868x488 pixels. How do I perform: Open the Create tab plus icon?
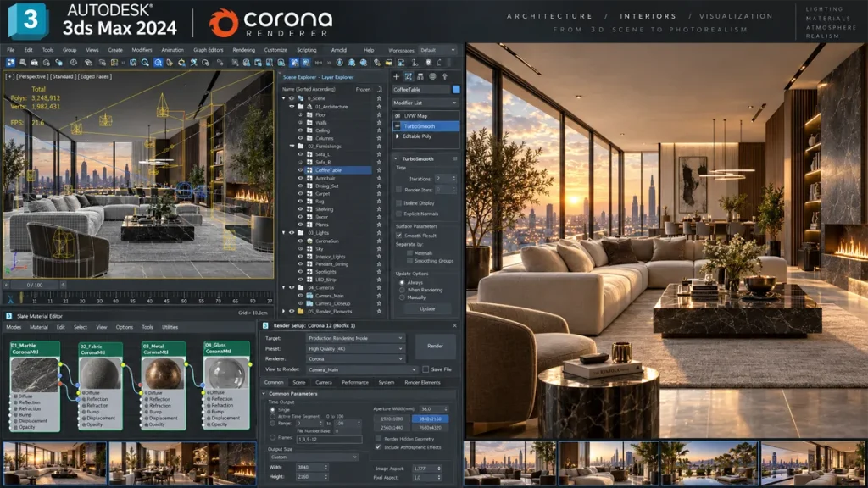396,77
